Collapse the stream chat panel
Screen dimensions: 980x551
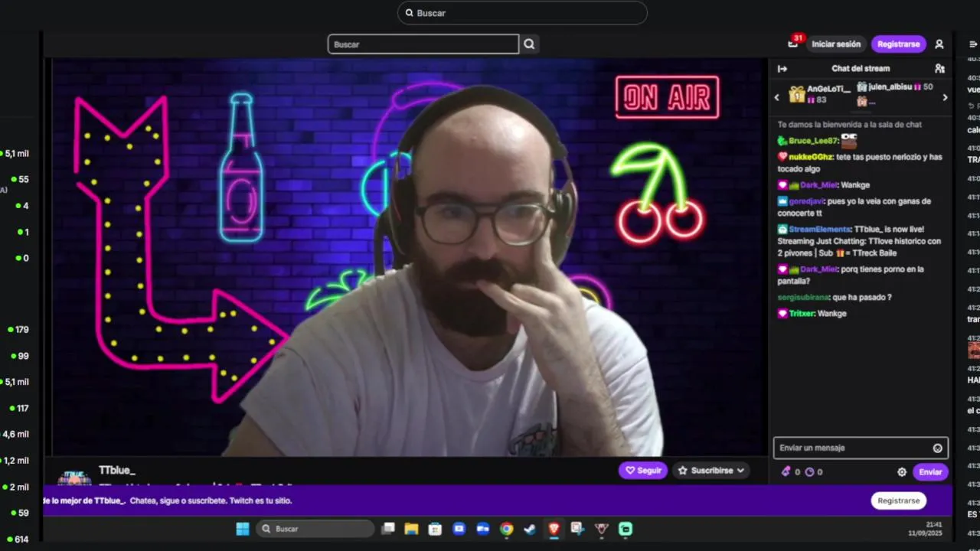[782, 69]
